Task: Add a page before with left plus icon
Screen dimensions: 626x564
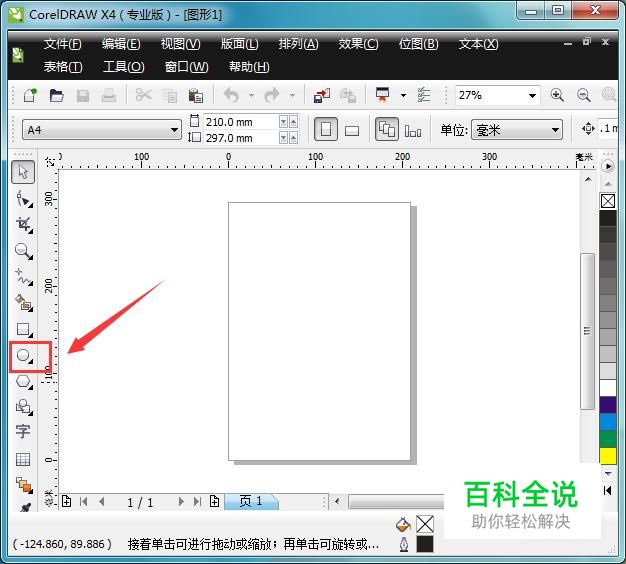Action: (67, 501)
